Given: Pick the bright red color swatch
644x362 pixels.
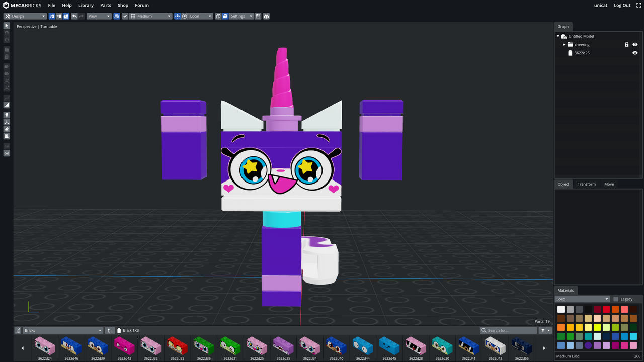Looking at the screenshot, I should tap(606, 309).
